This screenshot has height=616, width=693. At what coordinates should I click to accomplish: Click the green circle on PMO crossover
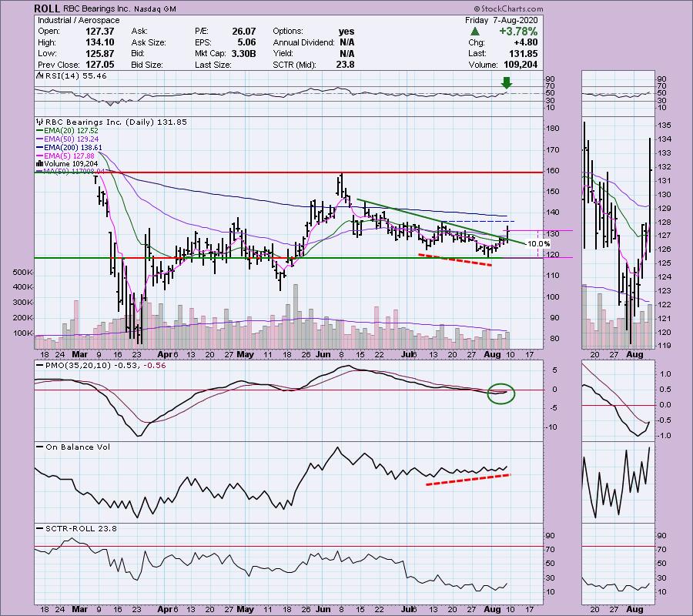pyautogui.click(x=500, y=393)
